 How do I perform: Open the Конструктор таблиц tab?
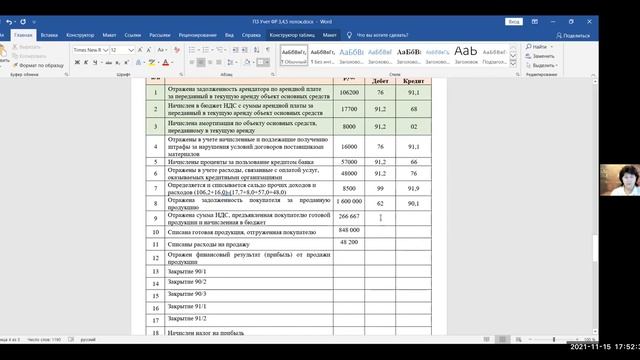pyautogui.click(x=292, y=35)
